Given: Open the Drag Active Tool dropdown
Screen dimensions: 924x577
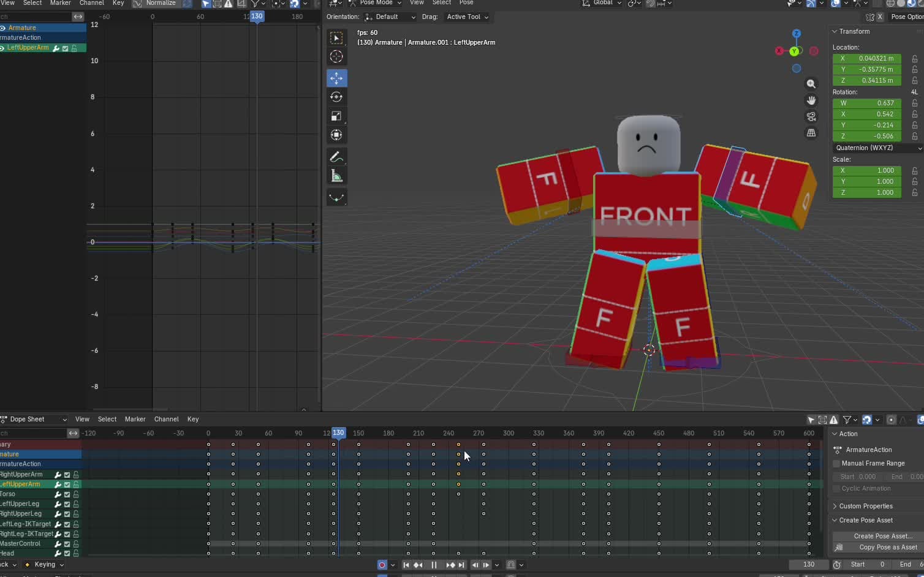Looking at the screenshot, I should (x=467, y=17).
